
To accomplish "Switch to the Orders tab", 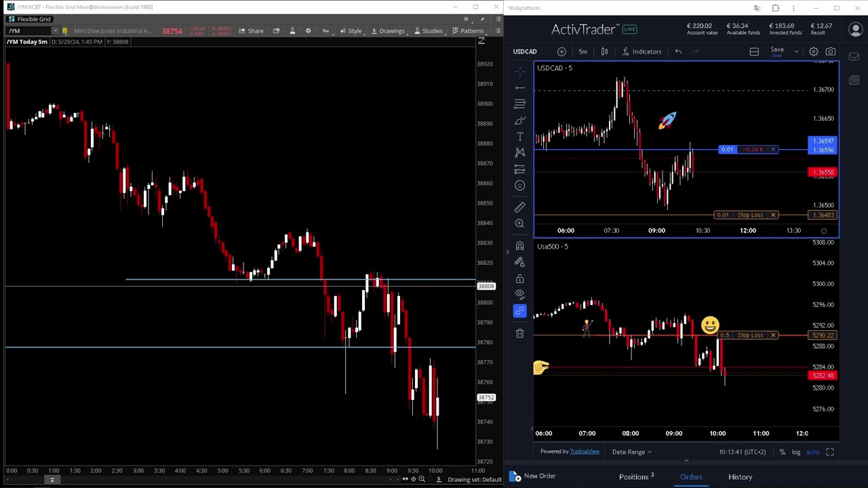I will coord(691,477).
